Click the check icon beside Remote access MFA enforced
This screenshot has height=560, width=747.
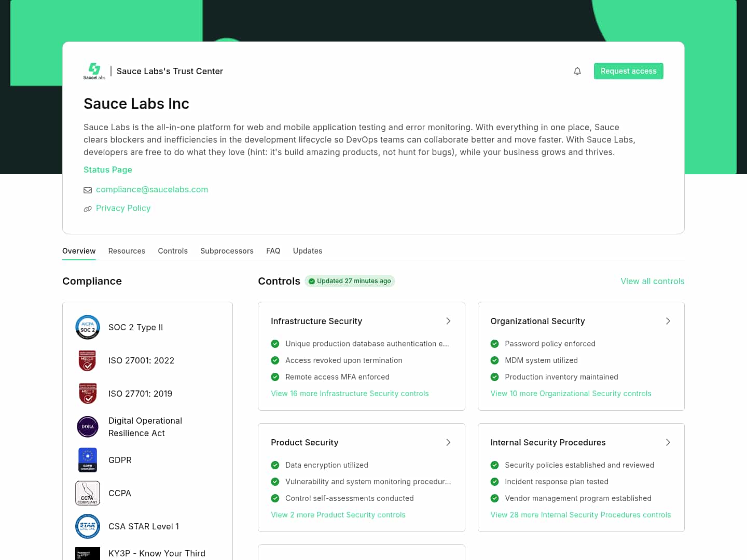click(x=275, y=377)
